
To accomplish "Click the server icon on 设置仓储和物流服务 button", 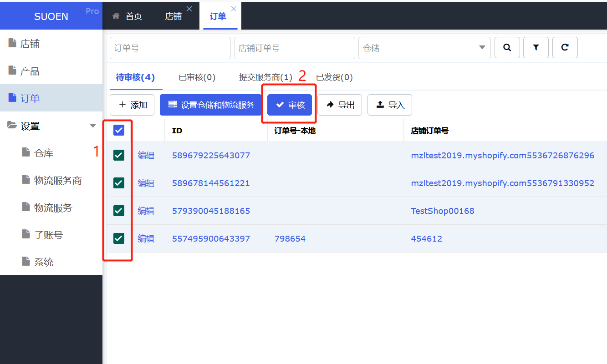I will [x=173, y=104].
